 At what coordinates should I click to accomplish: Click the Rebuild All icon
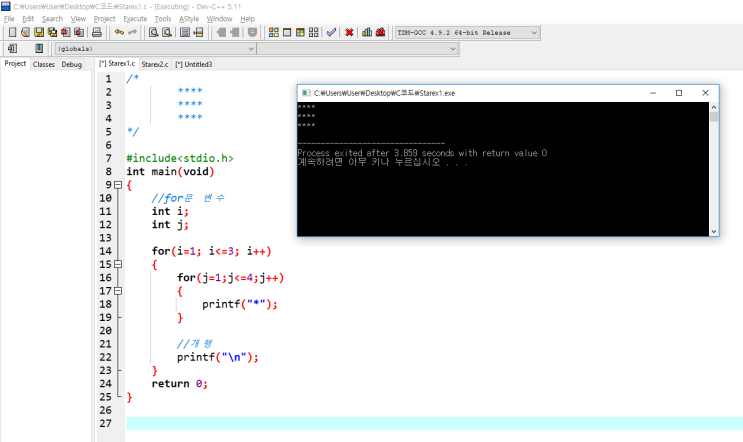click(313, 32)
